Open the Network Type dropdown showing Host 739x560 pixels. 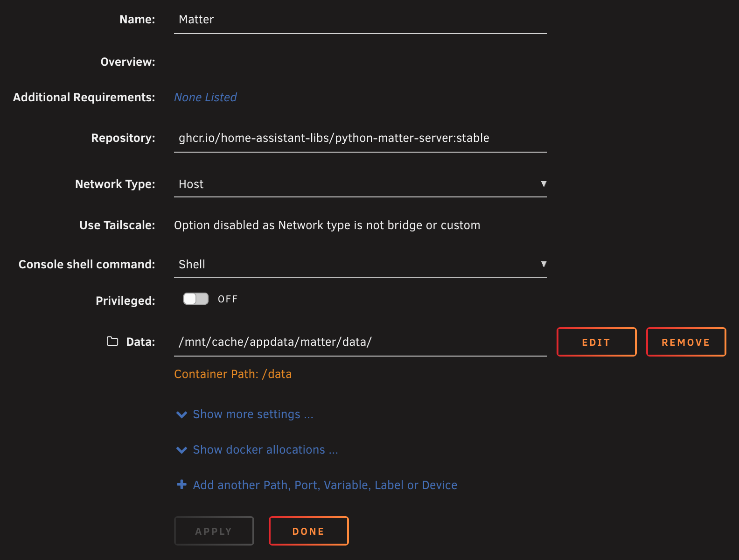coord(360,184)
